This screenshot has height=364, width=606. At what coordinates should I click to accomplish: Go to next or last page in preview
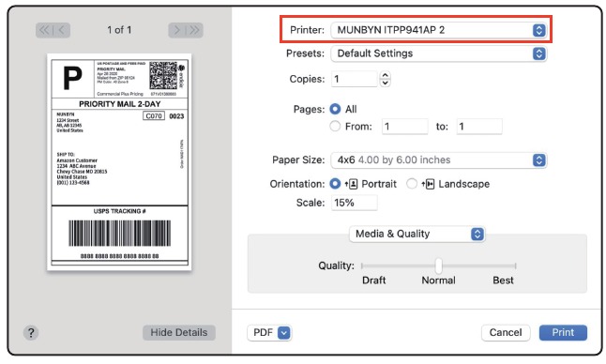(186, 30)
